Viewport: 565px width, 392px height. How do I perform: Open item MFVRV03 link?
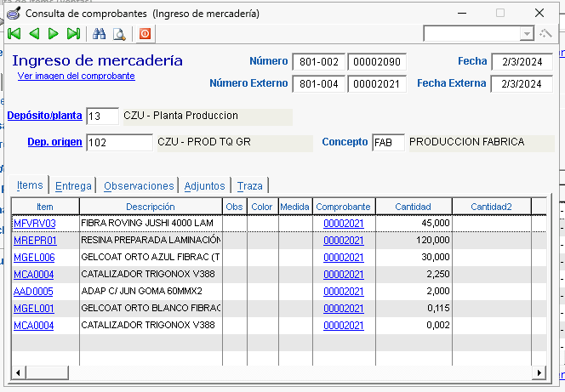(x=35, y=223)
